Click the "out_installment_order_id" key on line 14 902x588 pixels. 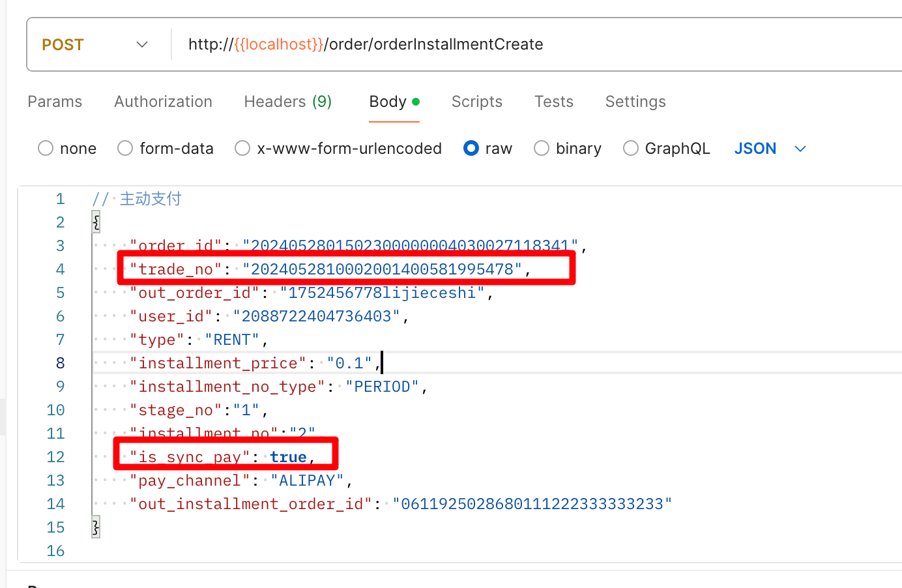point(250,504)
